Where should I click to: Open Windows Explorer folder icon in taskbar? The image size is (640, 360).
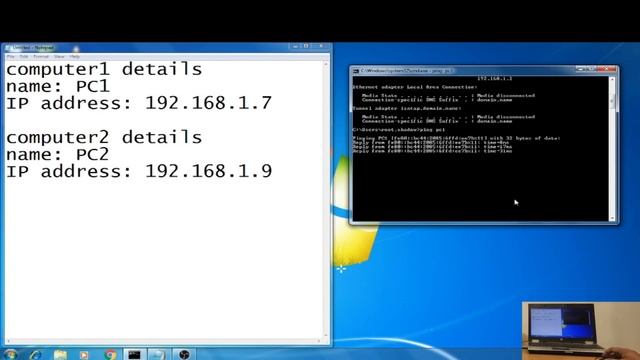[x=60, y=355]
